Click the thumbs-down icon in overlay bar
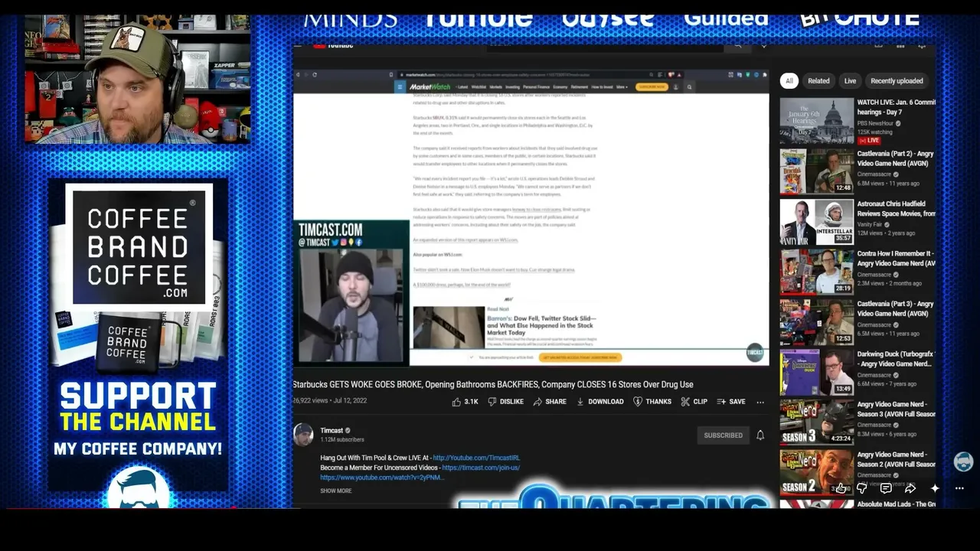 (x=861, y=488)
